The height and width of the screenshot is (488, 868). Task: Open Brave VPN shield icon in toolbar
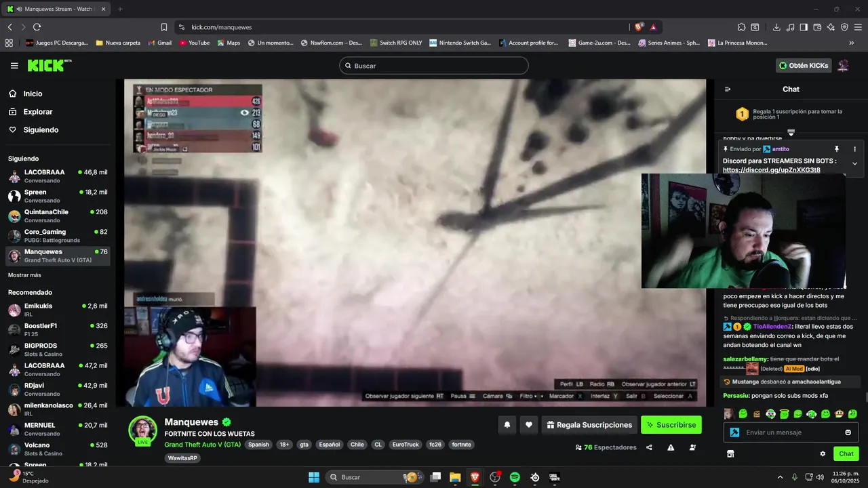tap(844, 27)
